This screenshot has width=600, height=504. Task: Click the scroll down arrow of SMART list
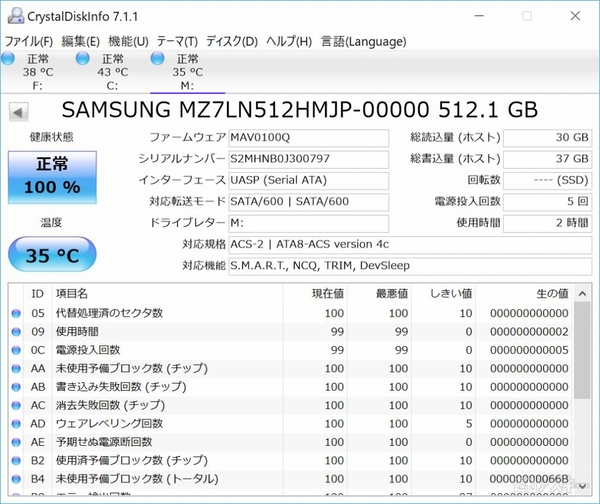pyautogui.click(x=582, y=486)
